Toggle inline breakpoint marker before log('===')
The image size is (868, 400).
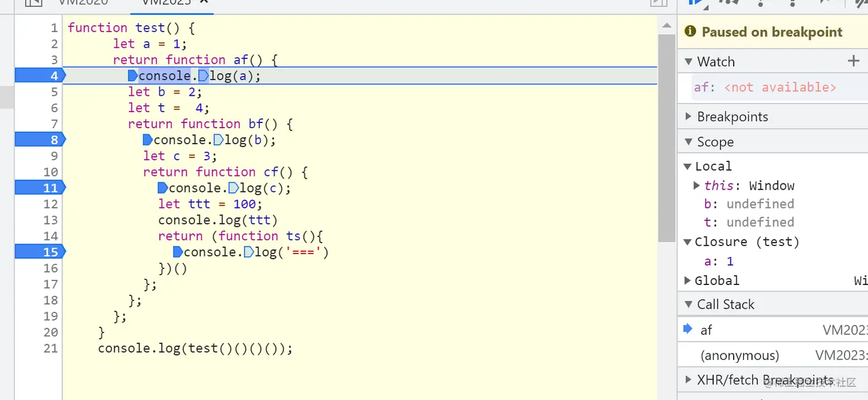click(249, 252)
